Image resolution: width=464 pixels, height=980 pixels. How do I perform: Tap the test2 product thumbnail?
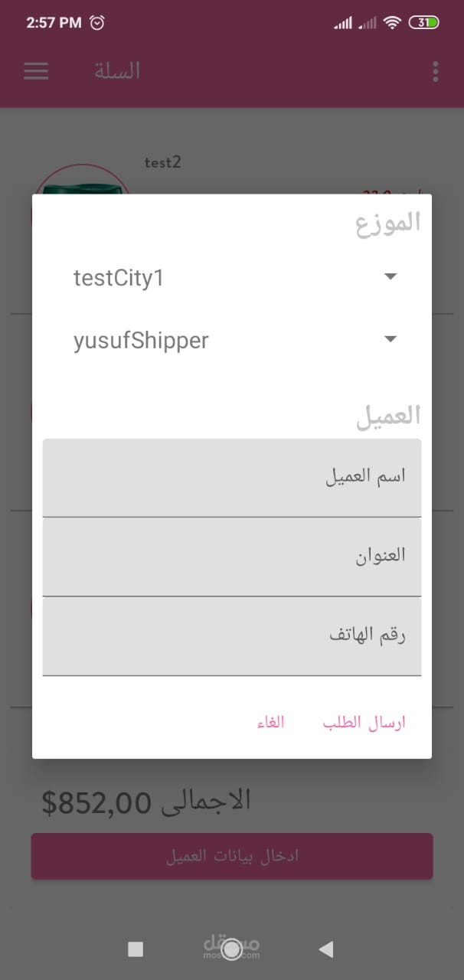pyautogui.click(x=80, y=184)
